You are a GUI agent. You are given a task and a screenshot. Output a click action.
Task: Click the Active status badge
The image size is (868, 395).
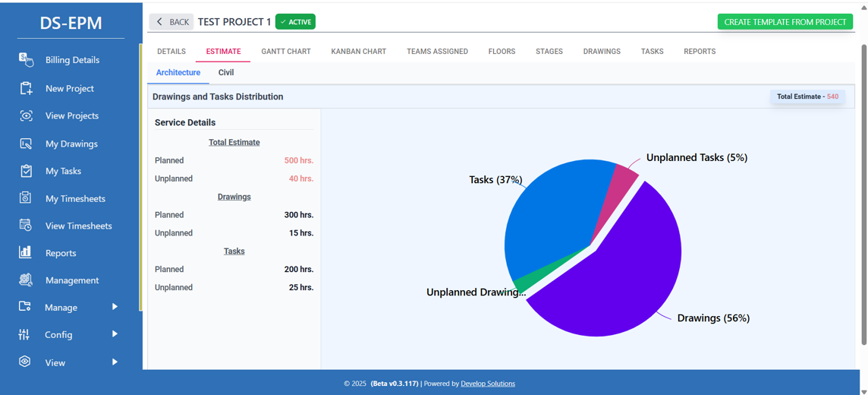point(296,21)
